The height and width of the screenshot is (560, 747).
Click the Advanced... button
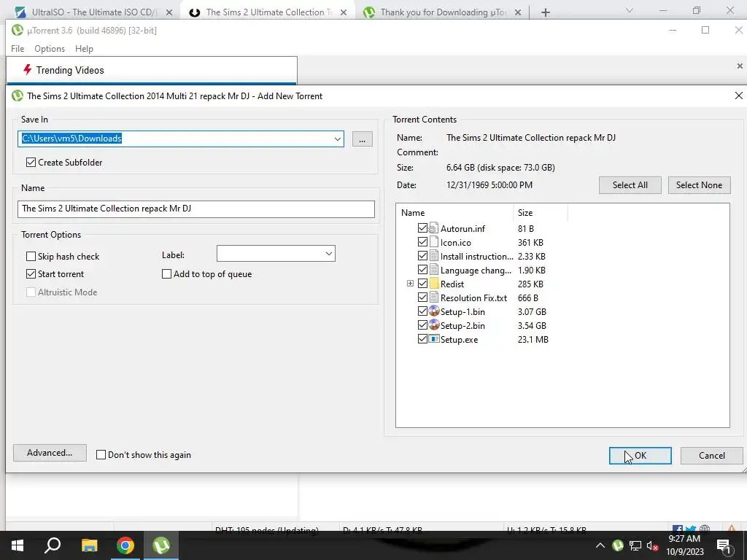[x=50, y=453]
